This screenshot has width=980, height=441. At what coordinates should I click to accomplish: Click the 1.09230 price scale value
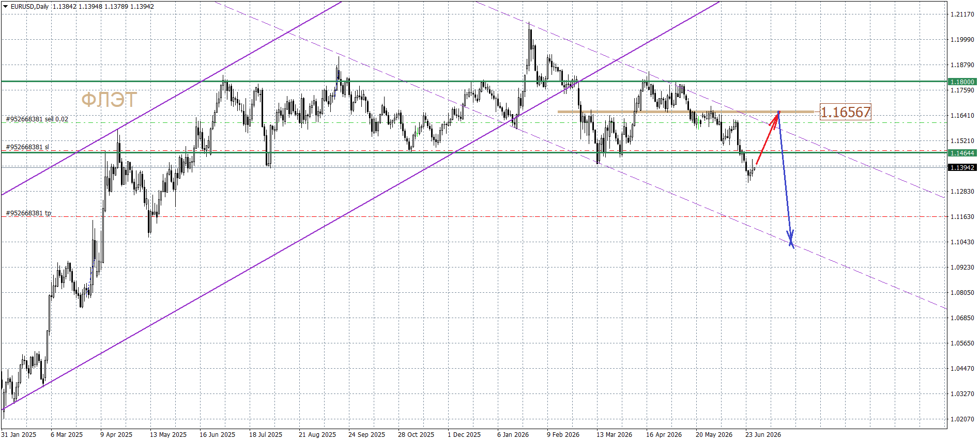(962, 267)
